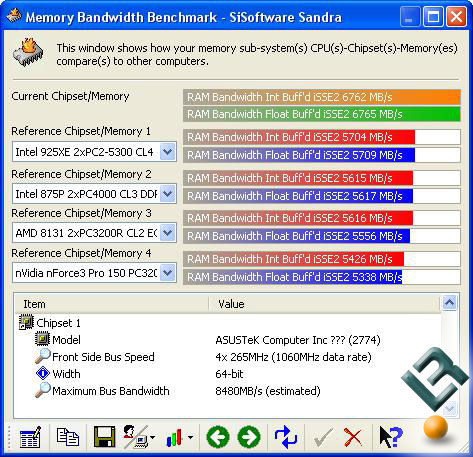The image size is (473, 457).
Task: Copy results using the copy toolbar icon
Action: [x=68, y=437]
